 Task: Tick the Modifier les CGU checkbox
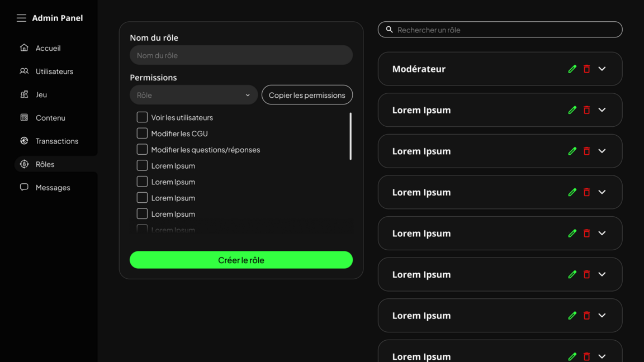142,133
